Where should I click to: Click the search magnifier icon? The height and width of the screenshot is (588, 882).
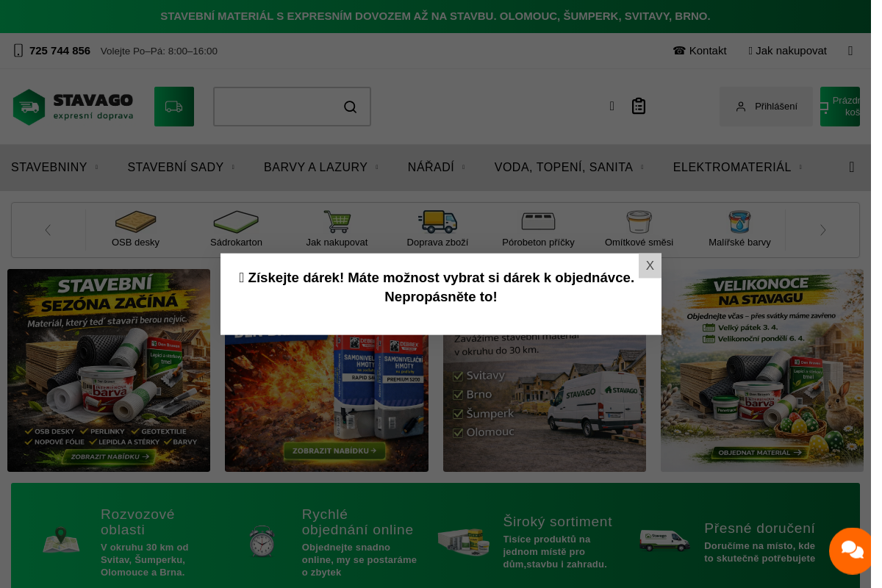click(x=351, y=107)
